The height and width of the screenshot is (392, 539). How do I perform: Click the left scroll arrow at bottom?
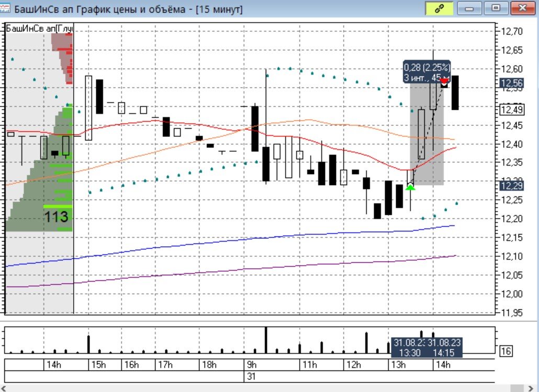(4, 388)
